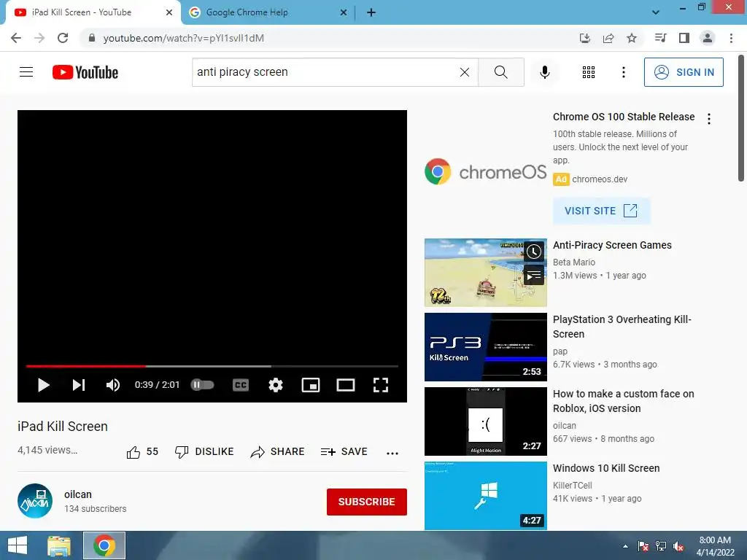Viewport: 747px width, 560px height.
Task: Open more actions ellipsis under video
Action: (x=392, y=453)
